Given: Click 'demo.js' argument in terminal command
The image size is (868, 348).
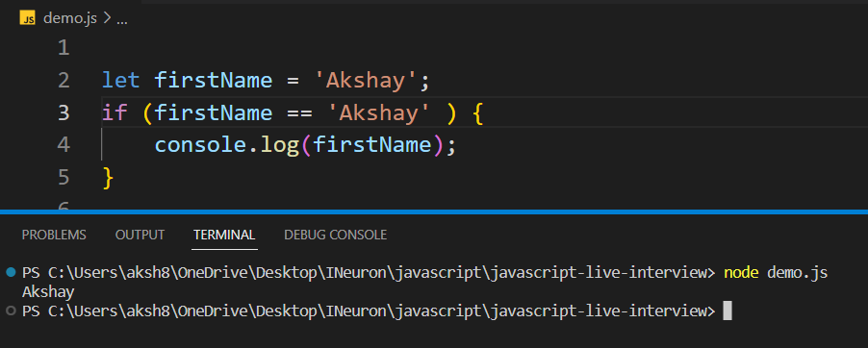Looking at the screenshot, I should [x=797, y=273].
